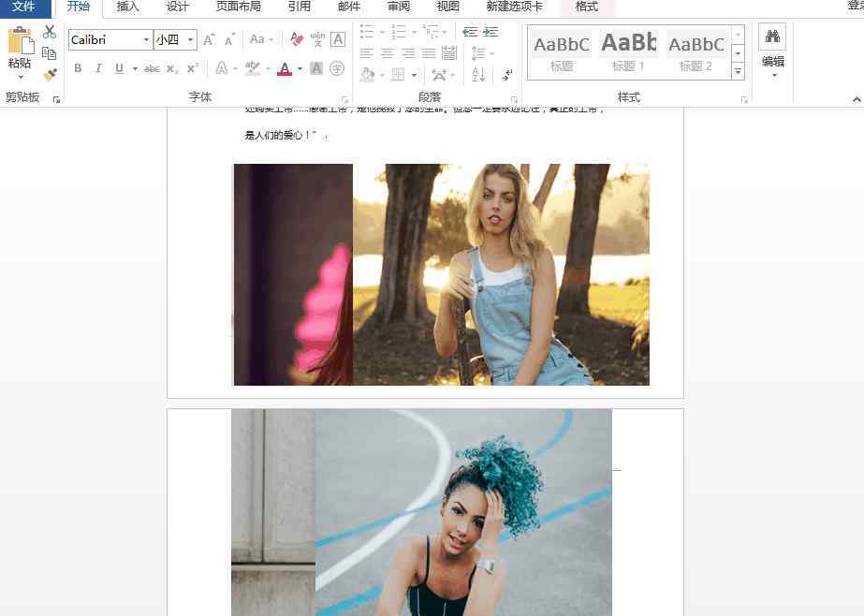This screenshot has height=616, width=864.
Task: Expand the paste options arrow under 粘贴
Action: tap(21, 77)
